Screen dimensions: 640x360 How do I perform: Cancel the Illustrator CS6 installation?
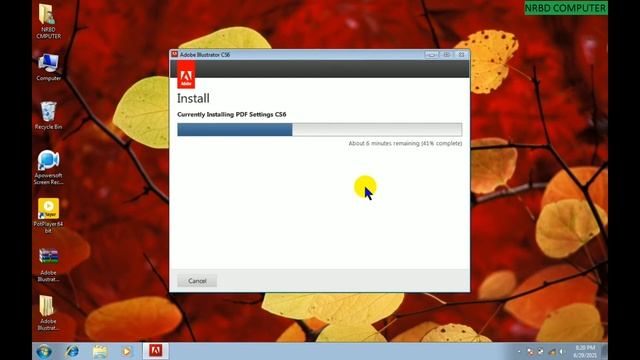pyautogui.click(x=197, y=281)
